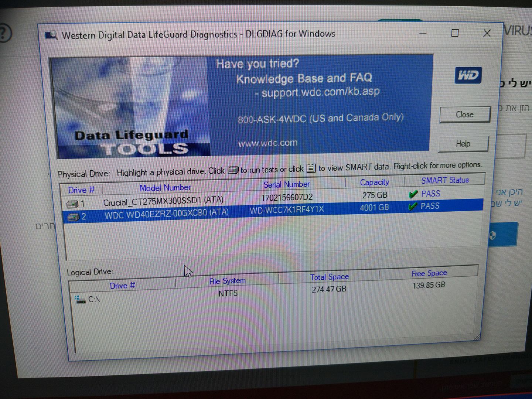Click the Data LifeGuard title bar app icon
The height and width of the screenshot is (399, 532).
point(51,35)
